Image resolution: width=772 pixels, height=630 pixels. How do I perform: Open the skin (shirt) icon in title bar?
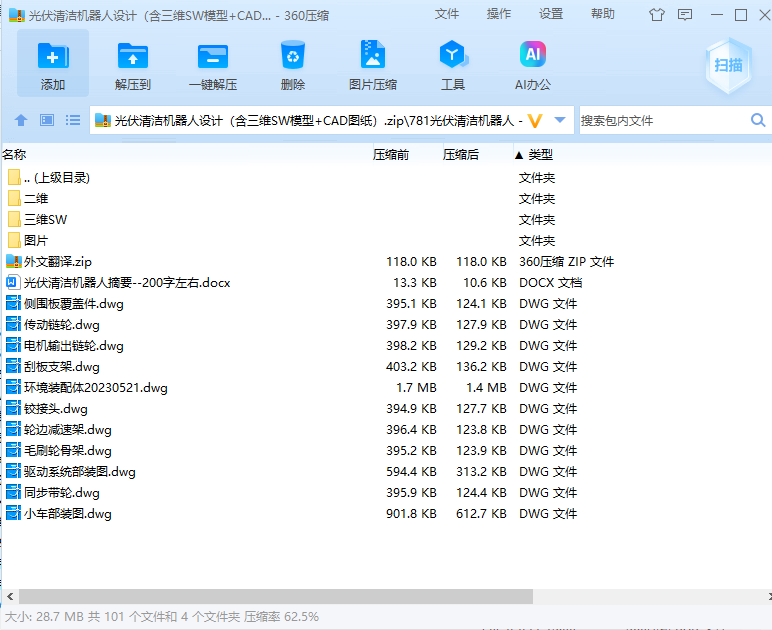coord(656,15)
